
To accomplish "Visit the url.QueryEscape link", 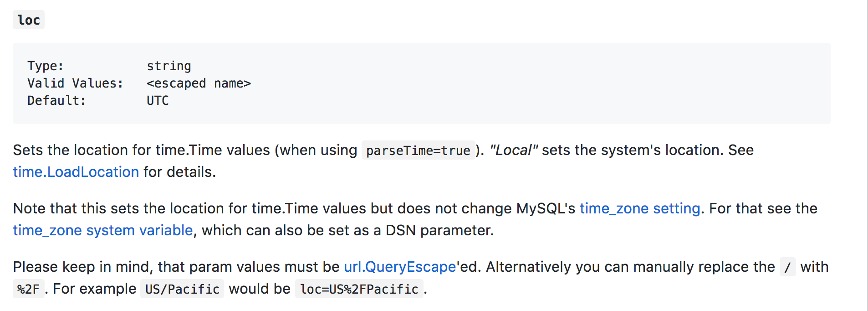I will [x=399, y=267].
